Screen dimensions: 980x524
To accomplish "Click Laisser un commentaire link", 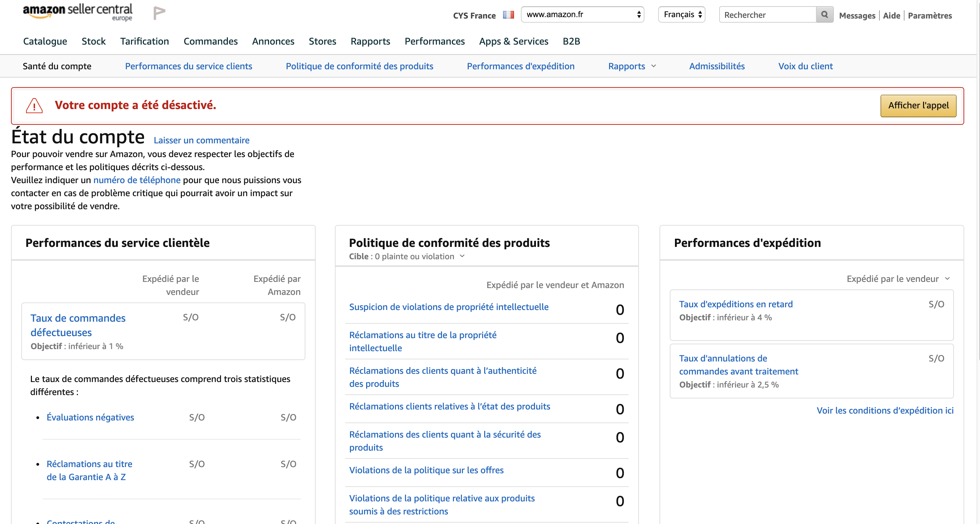I will (201, 140).
